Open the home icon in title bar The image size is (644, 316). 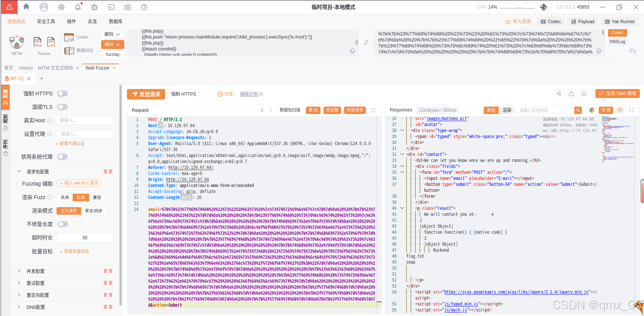(26, 7)
